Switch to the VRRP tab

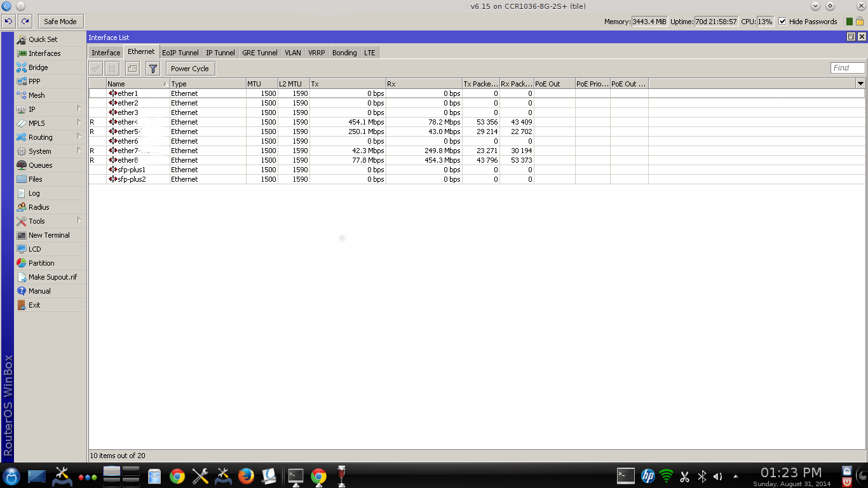316,53
